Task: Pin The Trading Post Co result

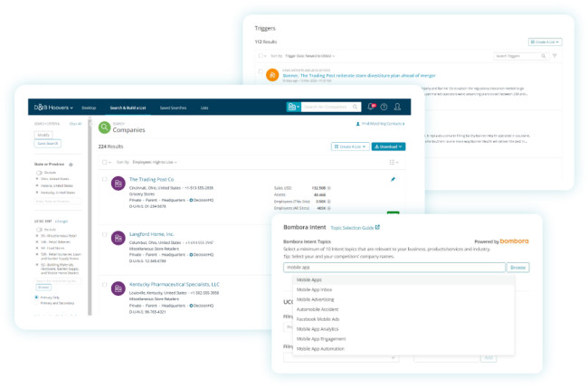Action: (x=393, y=179)
